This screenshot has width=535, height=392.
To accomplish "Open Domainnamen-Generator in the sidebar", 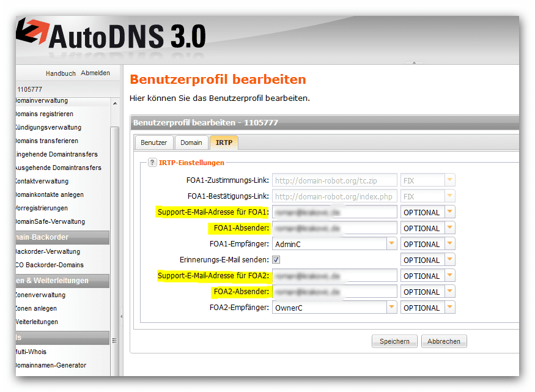I will point(51,365).
